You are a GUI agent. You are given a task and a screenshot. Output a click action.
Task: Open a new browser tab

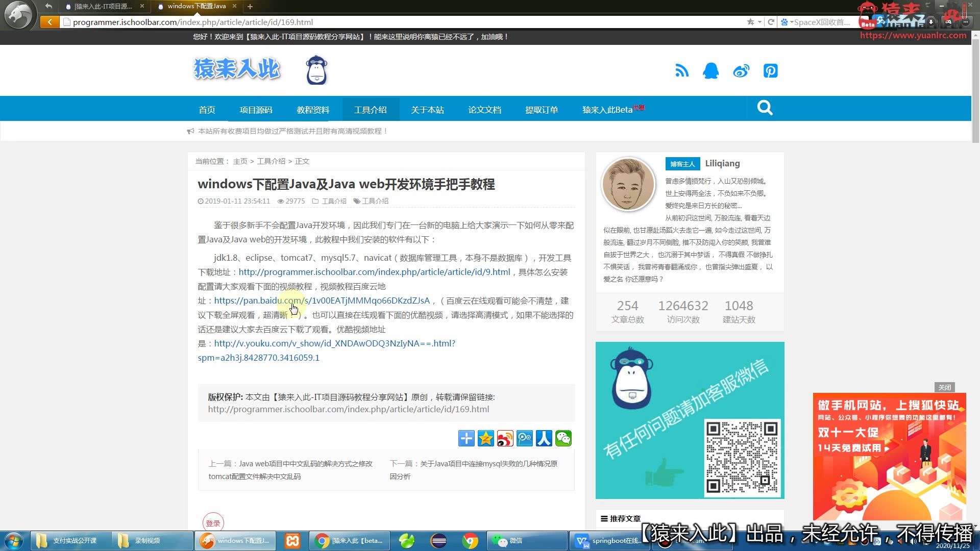click(x=250, y=7)
